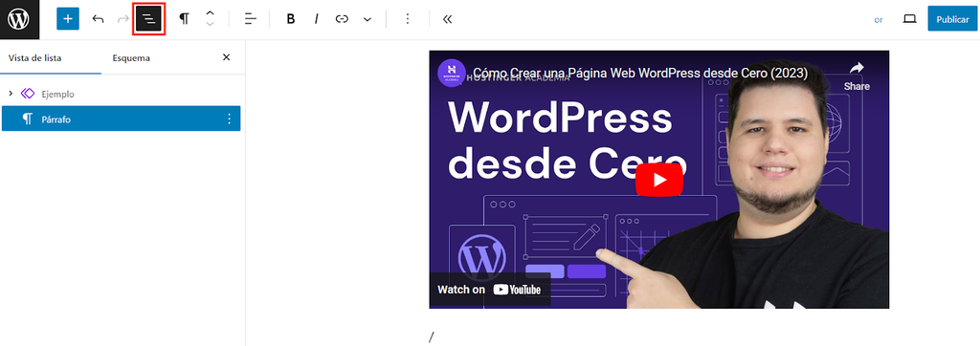980x346 pixels.
Task: Switch to the Vista de lista tab
Action: coord(35,58)
